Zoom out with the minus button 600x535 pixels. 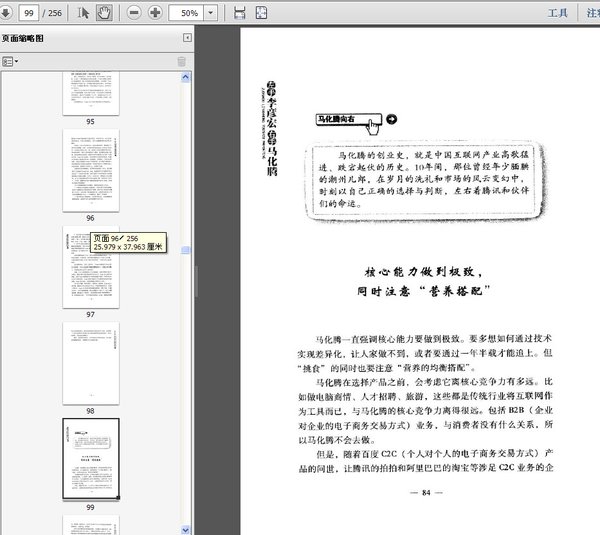[134, 13]
